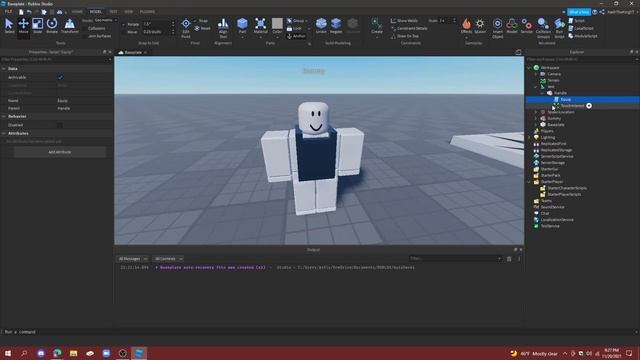Toggle Anchor on selection
This screenshot has width=640, height=360.
point(296,36)
